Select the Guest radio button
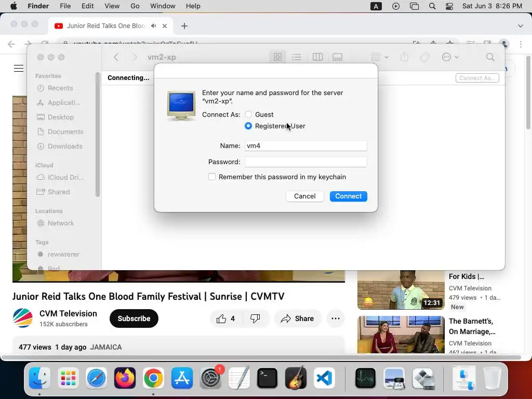Viewport: 532px width, 399px height. [x=248, y=115]
